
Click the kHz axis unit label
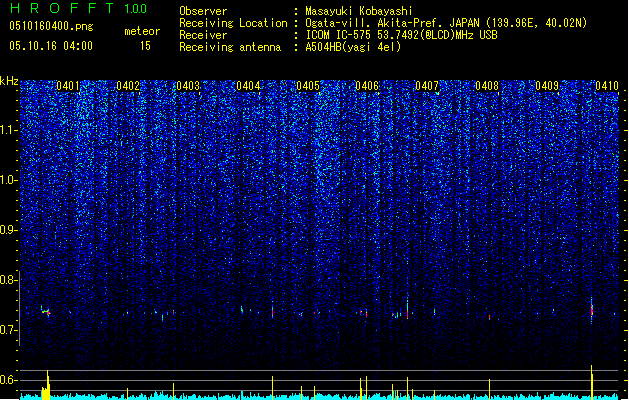[9, 81]
